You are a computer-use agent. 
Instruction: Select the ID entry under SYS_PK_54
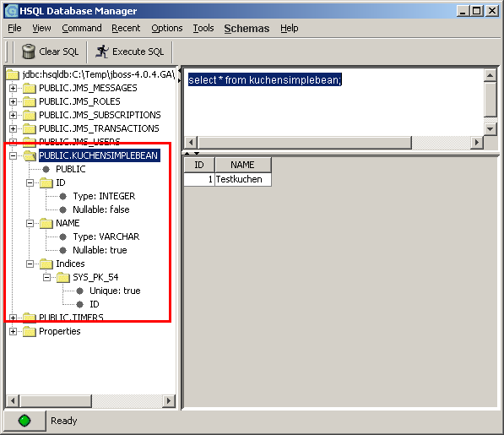coord(95,304)
